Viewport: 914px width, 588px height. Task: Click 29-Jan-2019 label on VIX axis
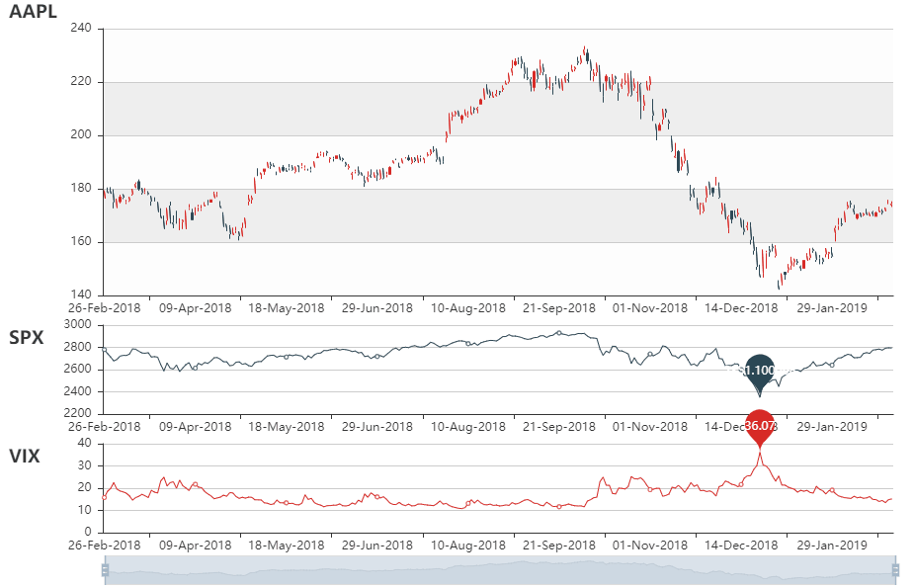[x=831, y=545]
